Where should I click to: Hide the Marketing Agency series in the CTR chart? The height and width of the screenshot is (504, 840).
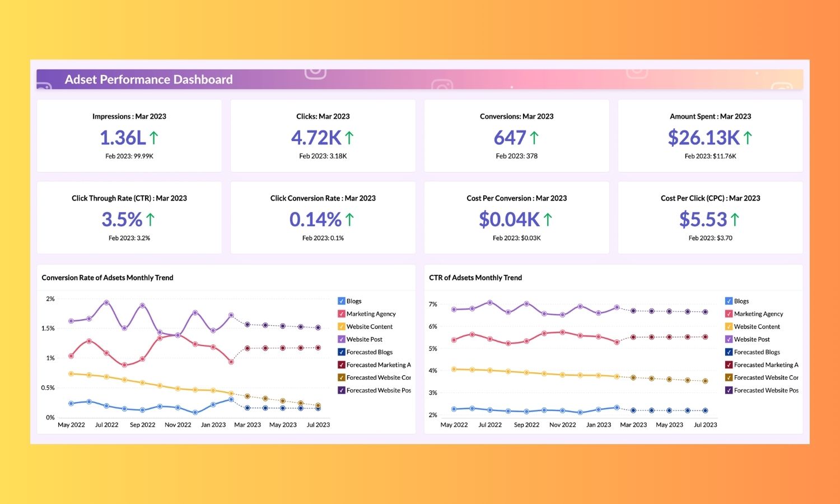pos(729,314)
